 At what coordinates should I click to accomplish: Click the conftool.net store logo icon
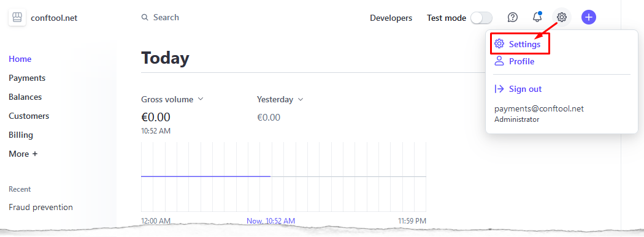(17, 18)
